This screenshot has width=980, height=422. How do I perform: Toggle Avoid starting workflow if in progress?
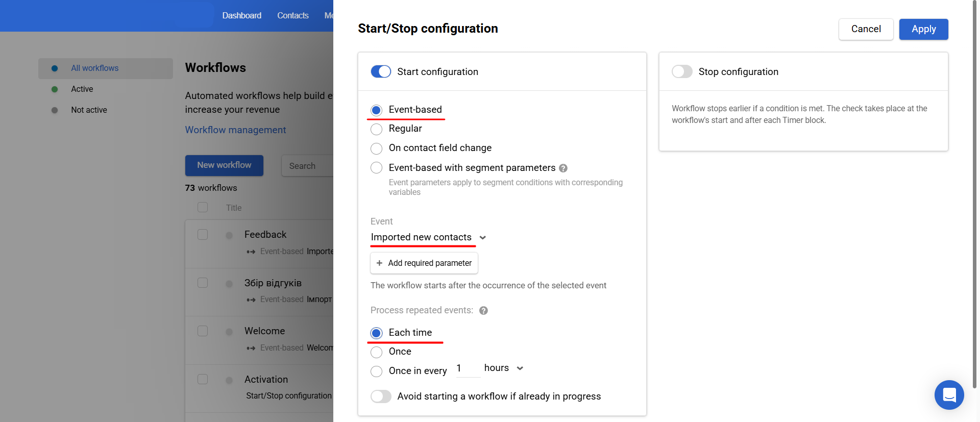(x=381, y=396)
